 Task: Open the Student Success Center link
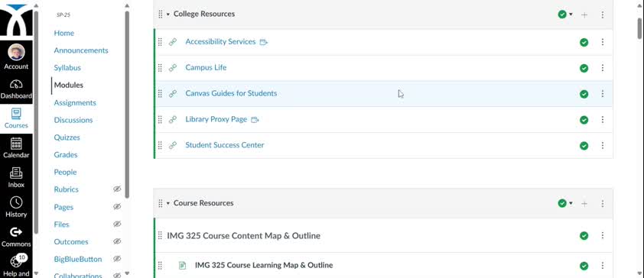tap(225, 145)
